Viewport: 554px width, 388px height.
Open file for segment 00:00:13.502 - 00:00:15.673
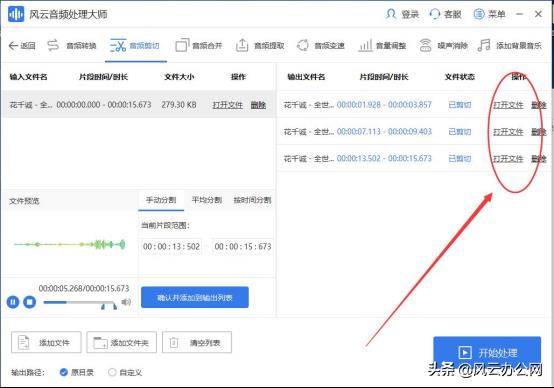[x=508, y=159]
